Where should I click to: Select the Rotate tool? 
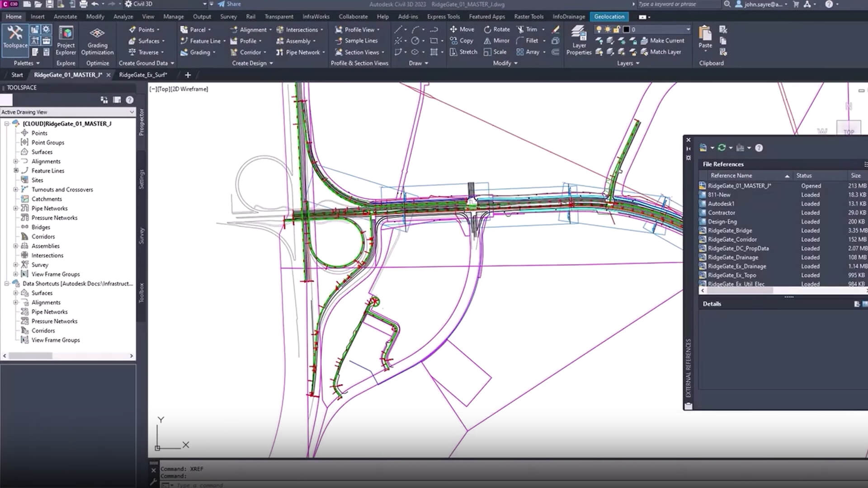pos(496,29)
